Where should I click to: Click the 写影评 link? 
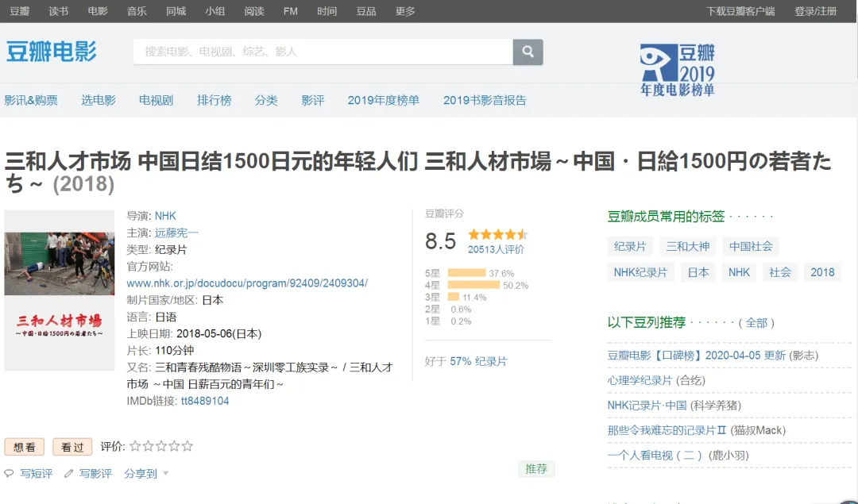[x=95, y=473]
